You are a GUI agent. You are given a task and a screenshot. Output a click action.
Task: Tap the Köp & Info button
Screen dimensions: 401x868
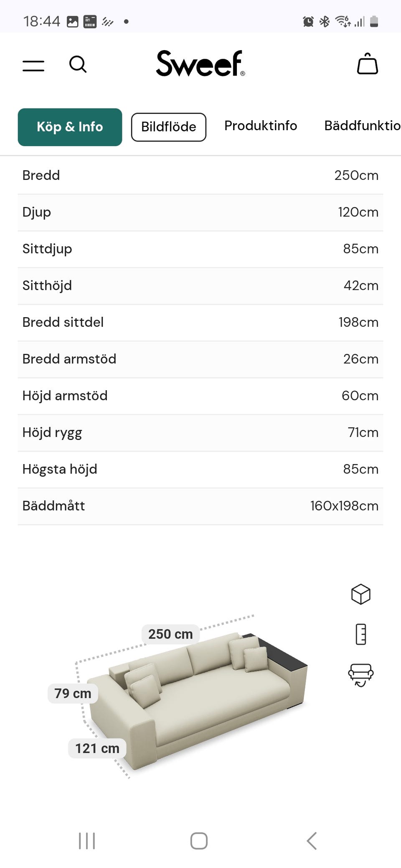(x=70, y=127)
